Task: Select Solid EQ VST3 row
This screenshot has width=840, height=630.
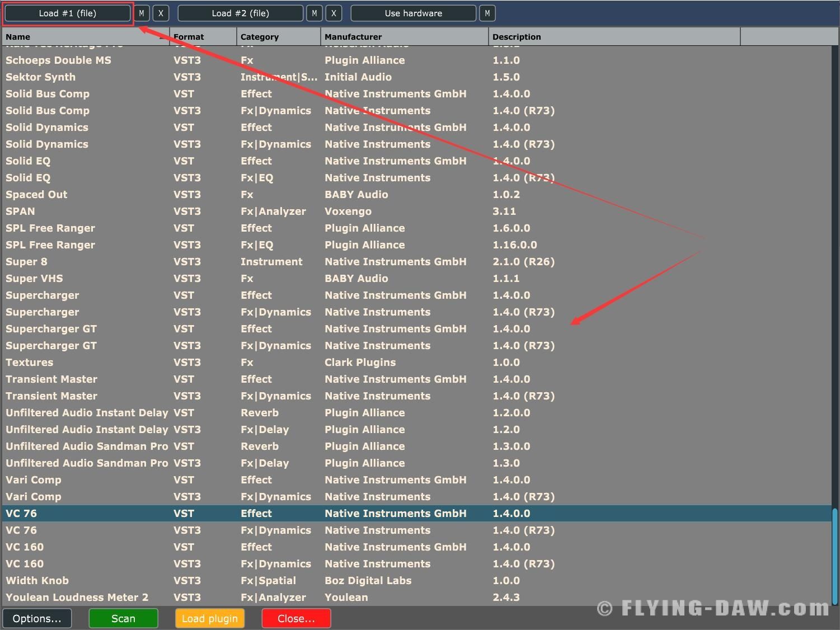Action: 416,178
